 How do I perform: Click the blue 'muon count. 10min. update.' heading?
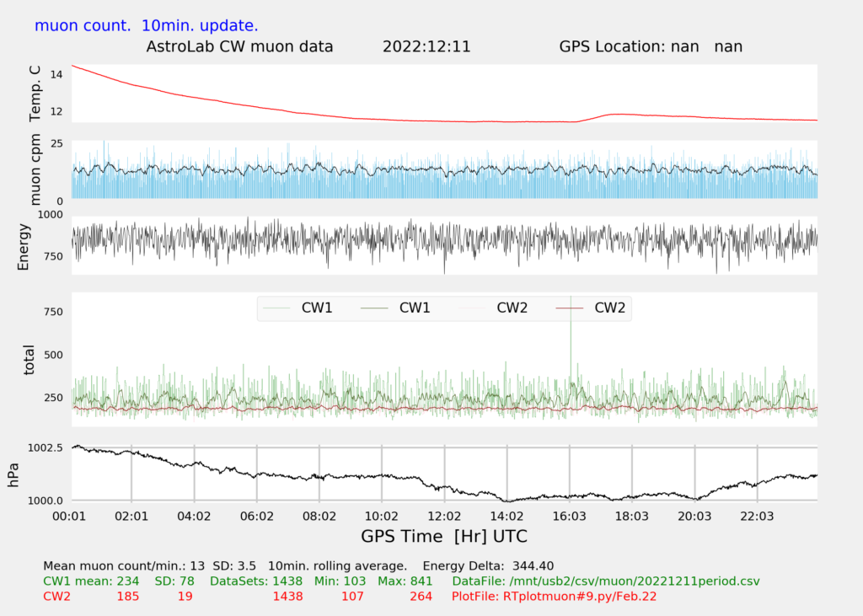[x=147, y=26]
